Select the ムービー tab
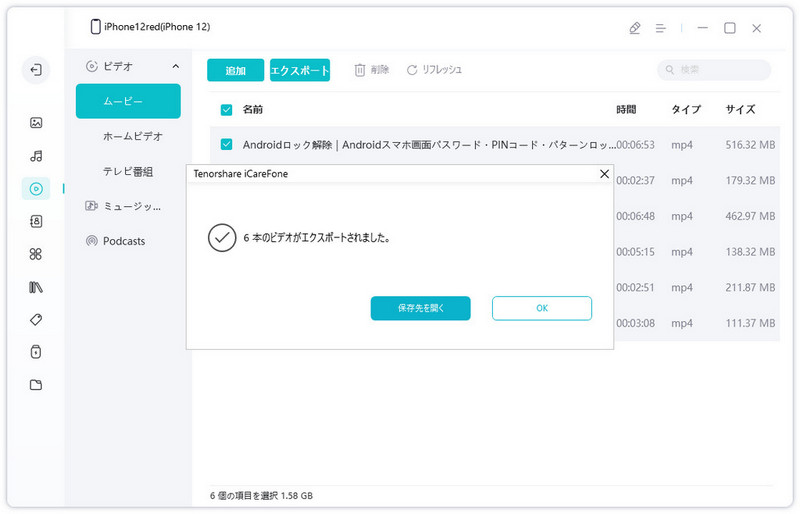This screenshot has height=514, width=800. click(128, 101)
